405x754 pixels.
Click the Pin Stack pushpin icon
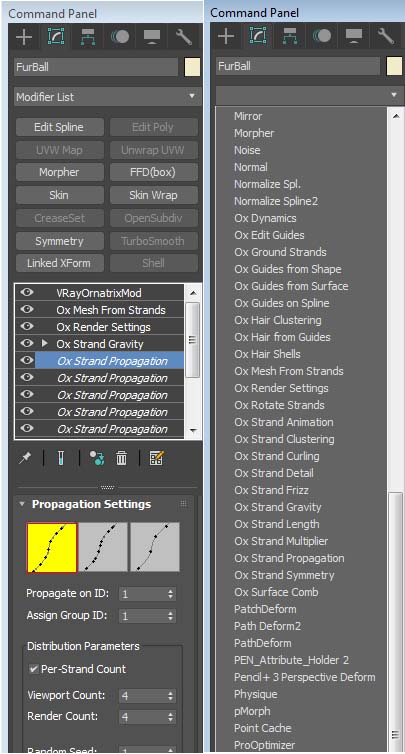[x=24, y=459]
